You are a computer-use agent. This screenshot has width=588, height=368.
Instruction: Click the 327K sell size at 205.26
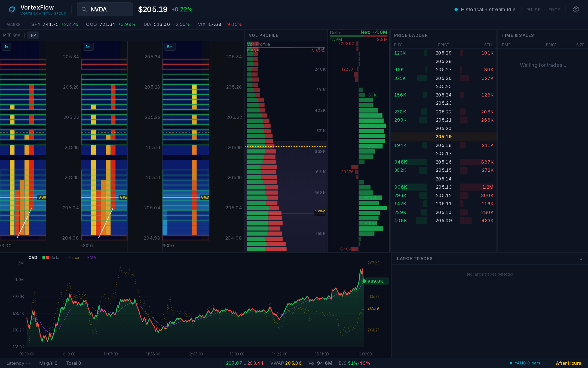(x=488, y=78)
